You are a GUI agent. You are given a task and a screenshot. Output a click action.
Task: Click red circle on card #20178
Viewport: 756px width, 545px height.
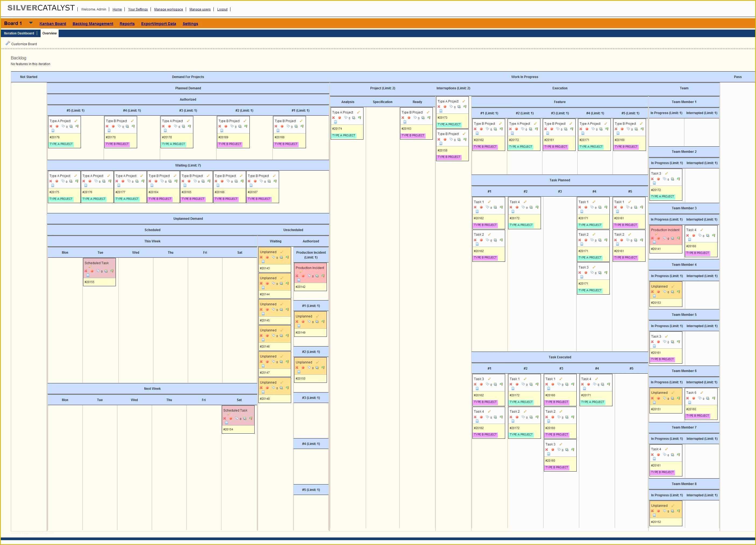click(169, 126)
